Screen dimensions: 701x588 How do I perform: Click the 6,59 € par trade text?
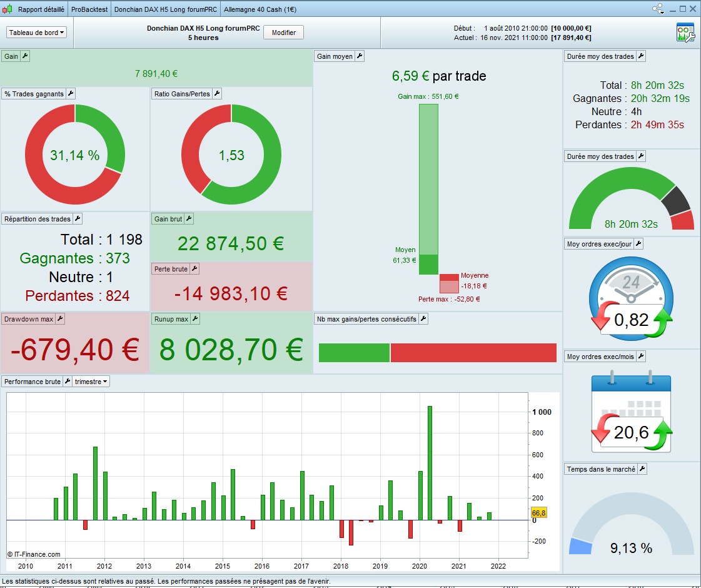click(438, 76)
